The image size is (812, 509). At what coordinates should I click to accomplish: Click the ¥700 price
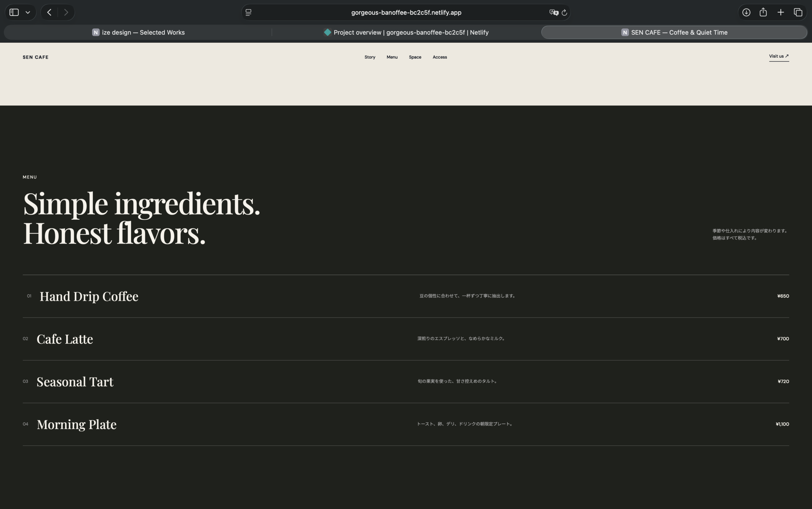[x=783, y=339]
